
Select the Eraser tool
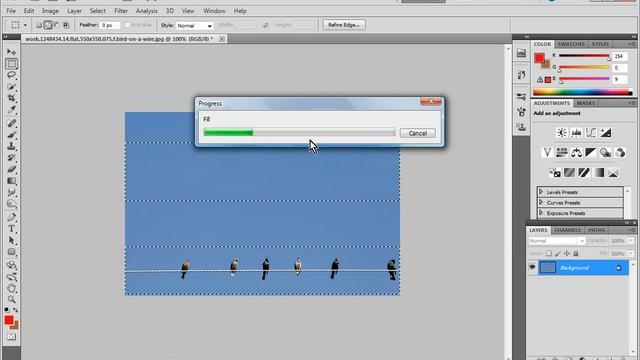11,169
